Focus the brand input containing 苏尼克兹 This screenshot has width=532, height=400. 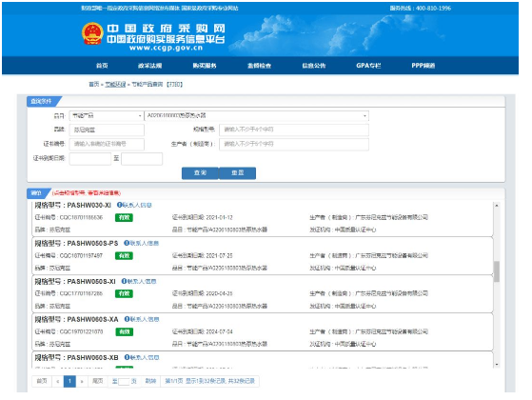pos(107,130)
